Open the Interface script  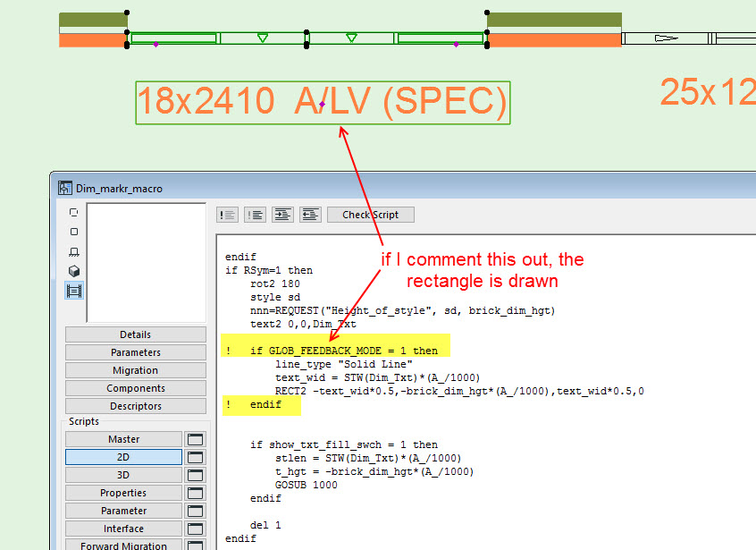click(x=123, y=529)
